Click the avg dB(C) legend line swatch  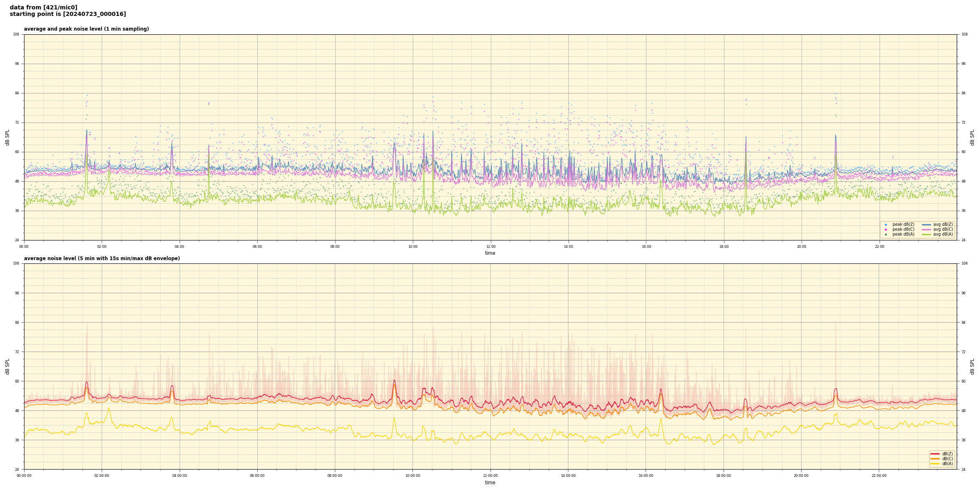(926, 229)
